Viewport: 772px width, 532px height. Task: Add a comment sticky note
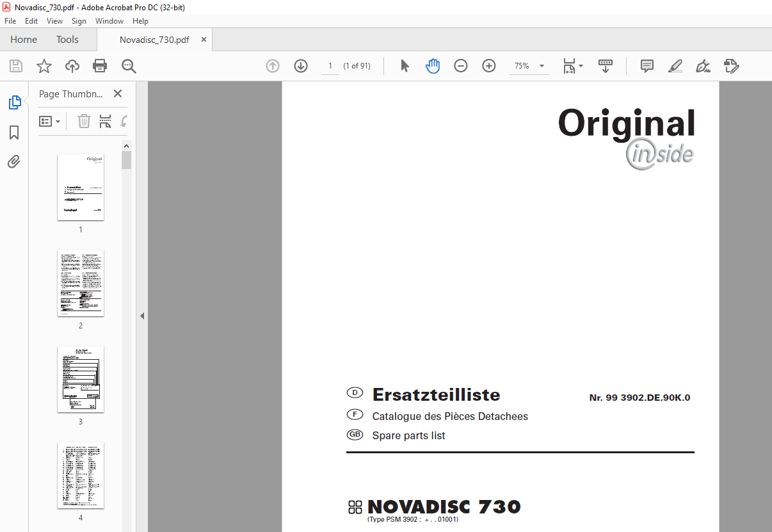point(647,66)
